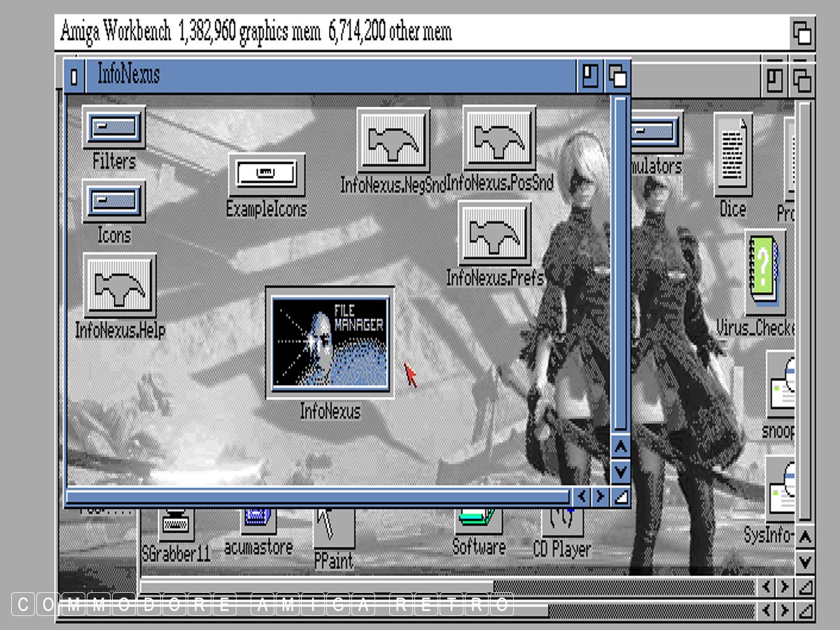Open the ExampleIcons drawer
The image size is (840, 630).
click(267, 174)
